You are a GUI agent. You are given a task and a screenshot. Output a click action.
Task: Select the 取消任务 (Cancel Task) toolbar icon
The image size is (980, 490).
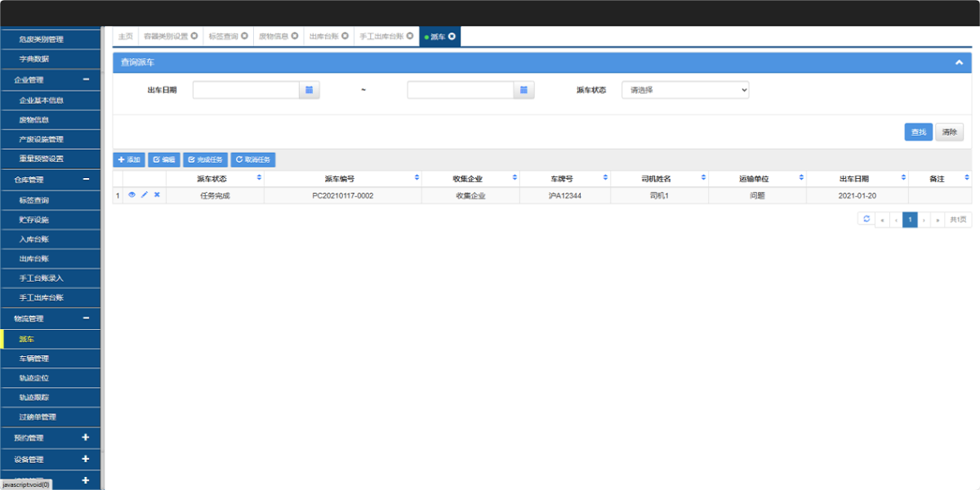pos(254,159)
